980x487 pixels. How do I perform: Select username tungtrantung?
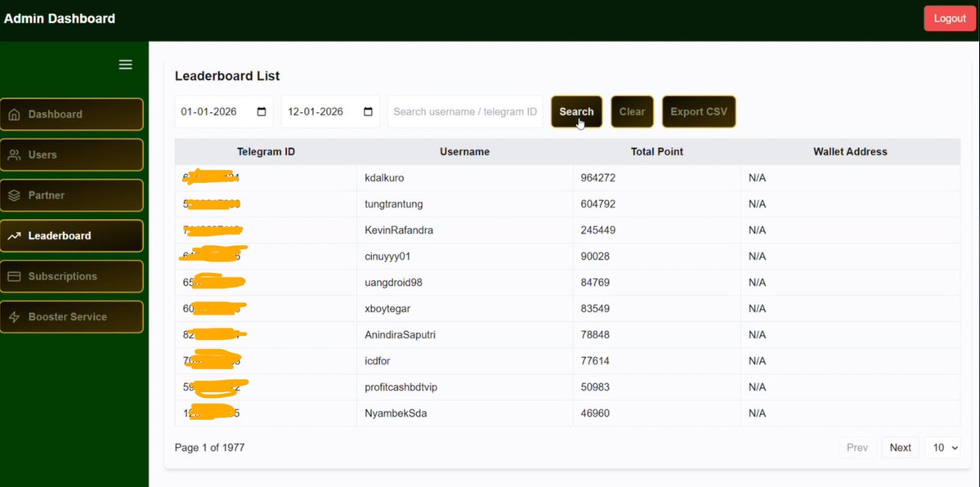pos(394,204)
